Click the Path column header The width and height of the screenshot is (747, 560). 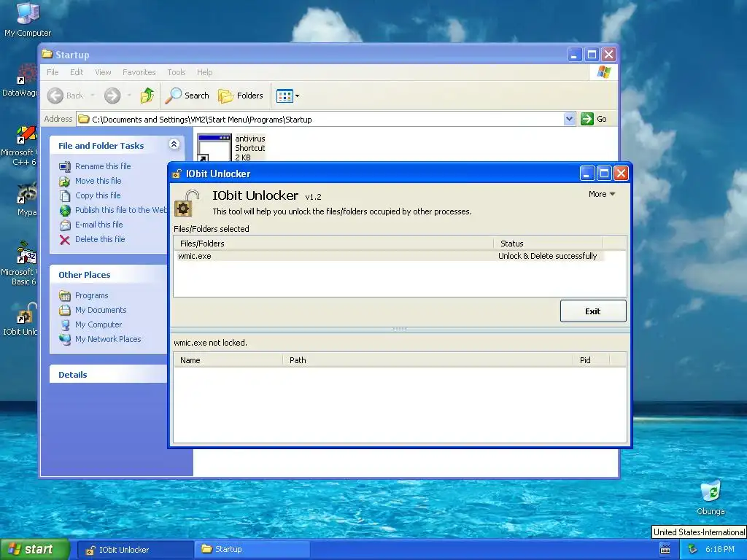click(x=427, y=360)
